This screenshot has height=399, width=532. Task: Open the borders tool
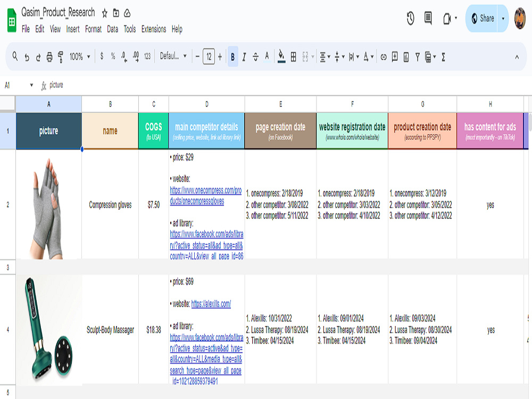tap(294, 57)
